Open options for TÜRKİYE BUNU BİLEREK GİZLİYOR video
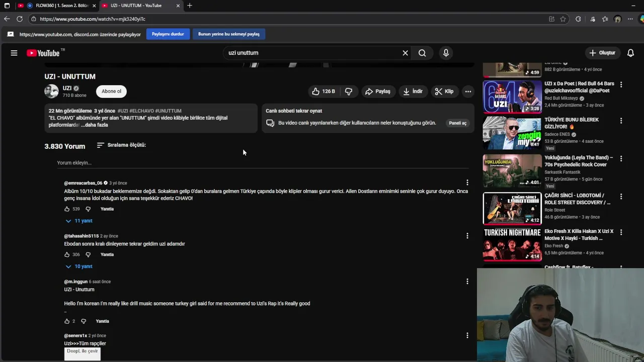Screen dimensions: 644x362 pos(621,121)
